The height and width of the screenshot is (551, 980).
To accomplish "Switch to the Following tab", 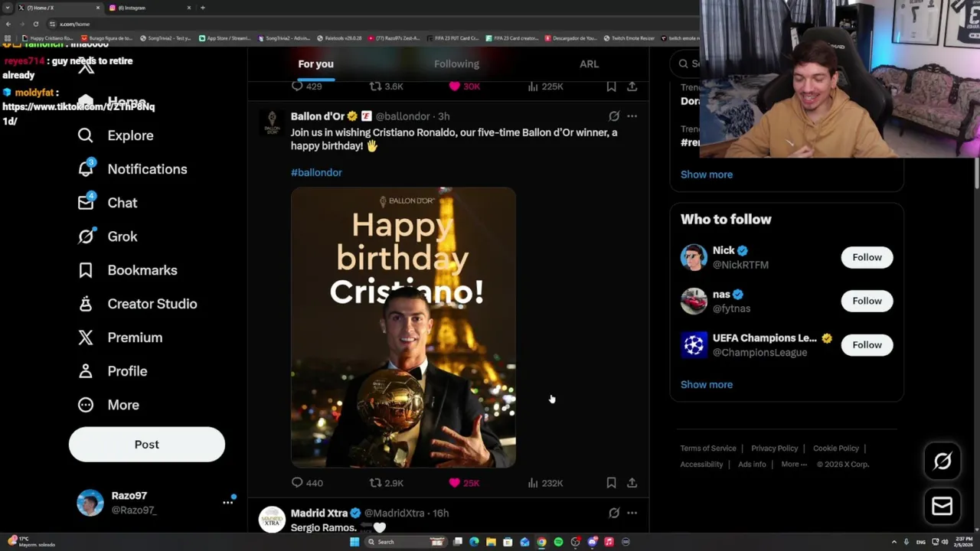I will [x=456, y=64].
